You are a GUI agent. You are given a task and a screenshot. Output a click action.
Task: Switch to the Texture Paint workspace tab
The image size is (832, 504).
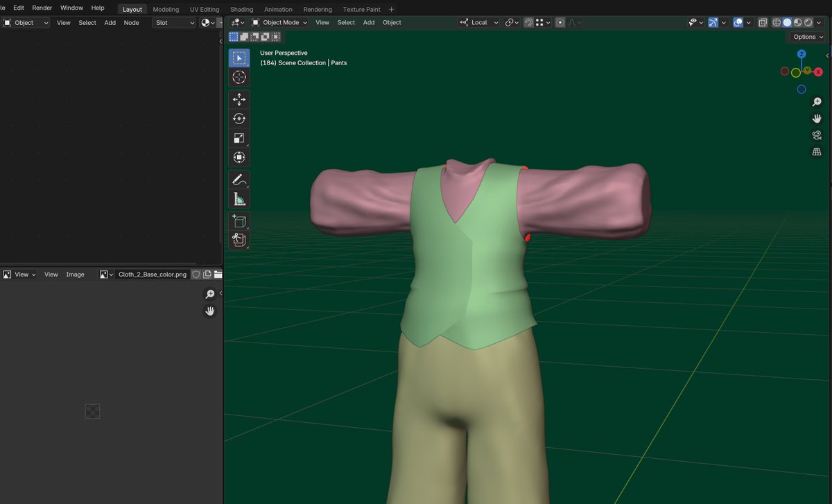[x=361, y=10]
